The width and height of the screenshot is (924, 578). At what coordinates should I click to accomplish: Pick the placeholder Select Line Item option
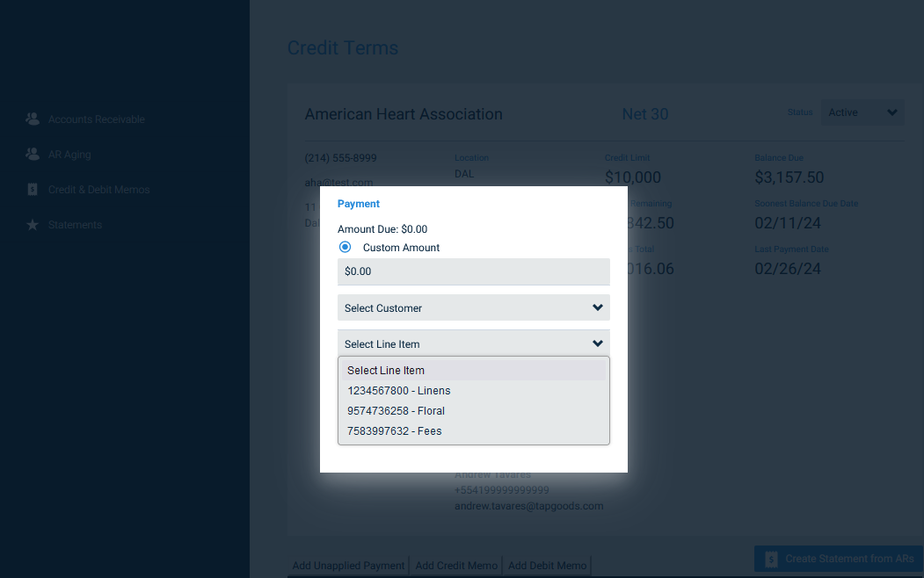[473, 370]
